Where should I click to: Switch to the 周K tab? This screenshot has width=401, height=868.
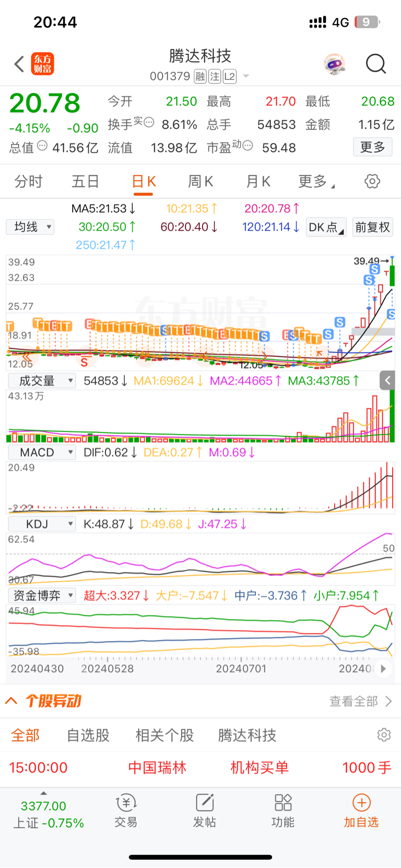pyautogui.click(x=200, y=182)
